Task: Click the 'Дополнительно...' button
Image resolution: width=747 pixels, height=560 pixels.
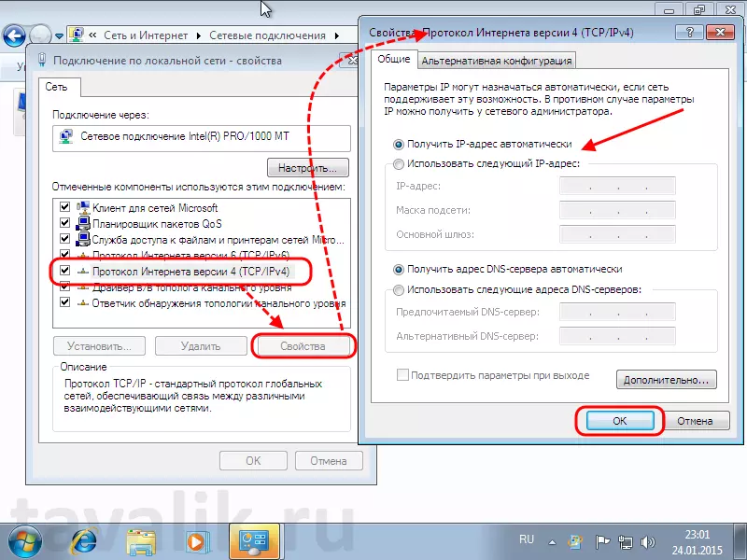Action: click(667, 380)
